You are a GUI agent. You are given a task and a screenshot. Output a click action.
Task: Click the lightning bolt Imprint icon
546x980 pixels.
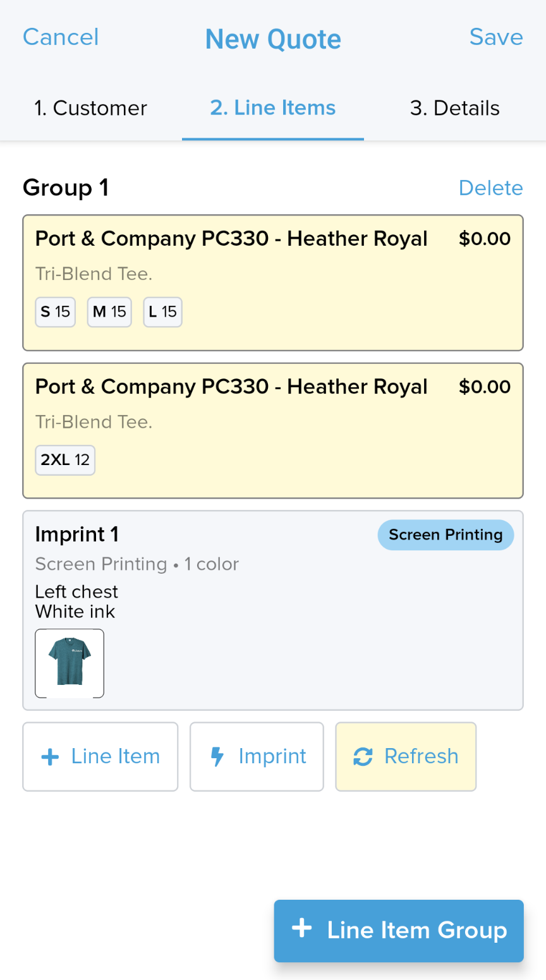[x=217, y=756]
